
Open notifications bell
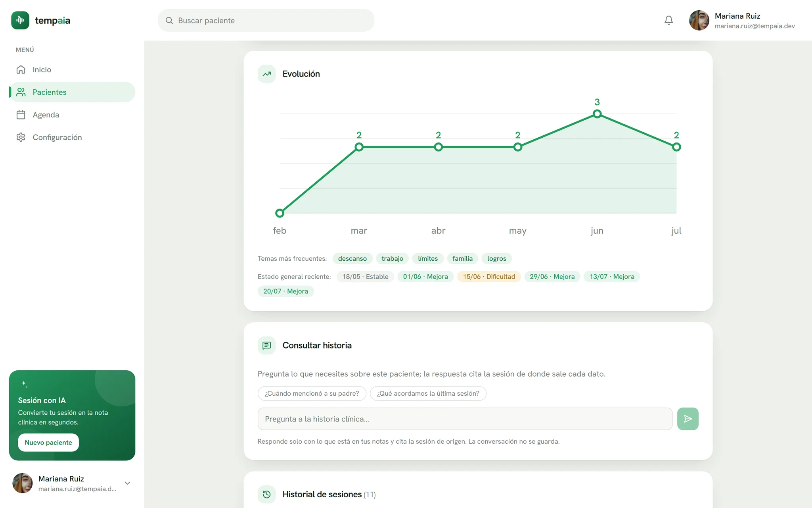point(668,20)
